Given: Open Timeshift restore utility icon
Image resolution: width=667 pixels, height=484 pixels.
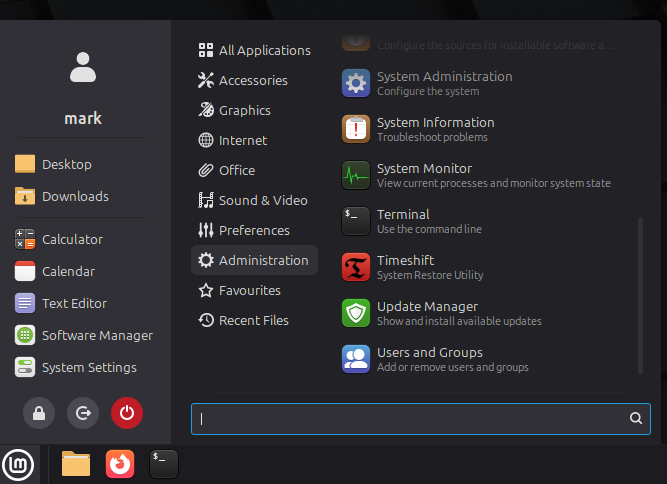Looking at the screenshot, I should click(x=356, y=267).
